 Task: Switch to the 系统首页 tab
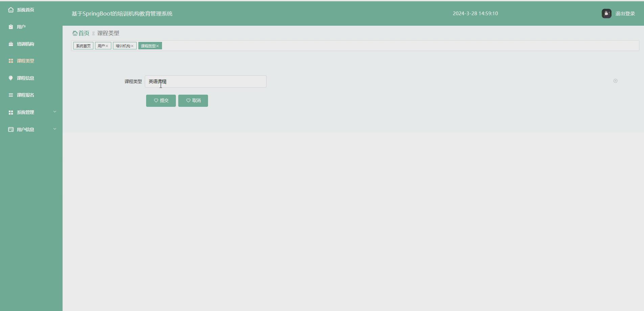point(83,46)
